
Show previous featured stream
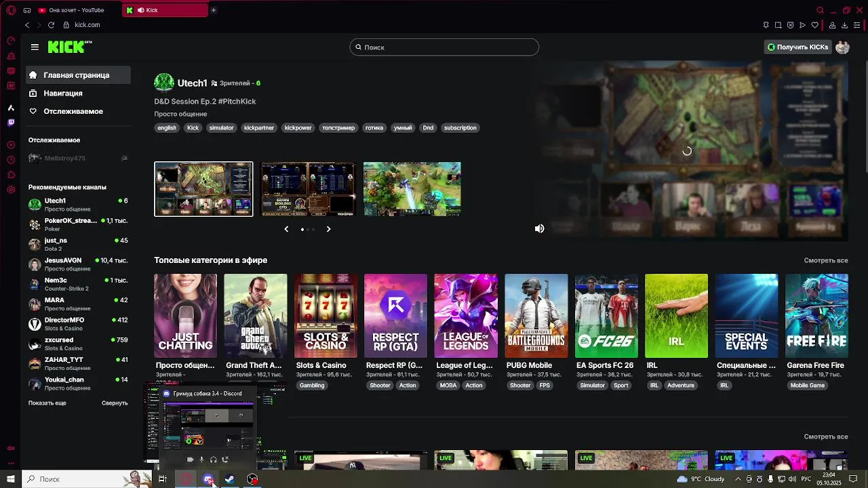(x=286, y=229)
